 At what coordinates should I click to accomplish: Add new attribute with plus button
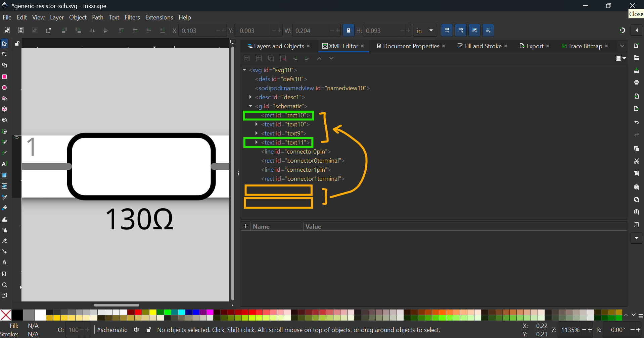pyautogui.click(x=246, y=226)
